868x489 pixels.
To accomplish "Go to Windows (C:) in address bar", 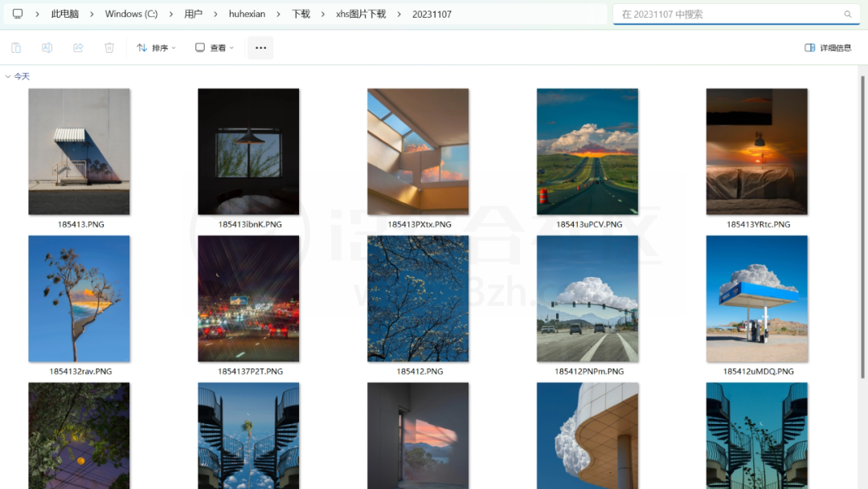I will coord(131,14).
